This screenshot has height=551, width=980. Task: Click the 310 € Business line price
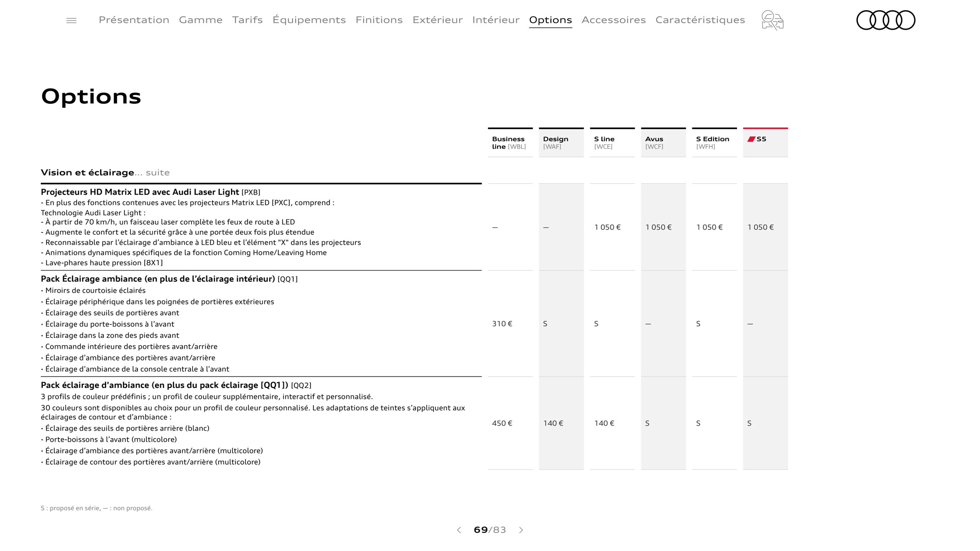tap(502, 324)
